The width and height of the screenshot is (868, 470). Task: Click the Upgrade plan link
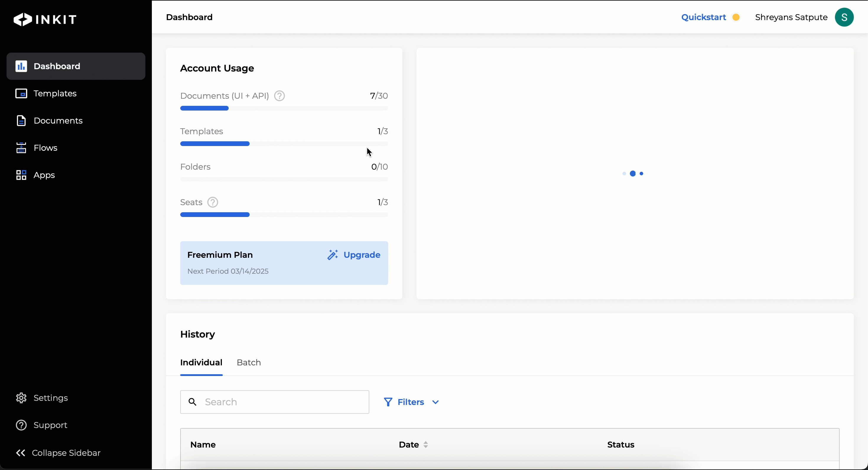point(362,255)
